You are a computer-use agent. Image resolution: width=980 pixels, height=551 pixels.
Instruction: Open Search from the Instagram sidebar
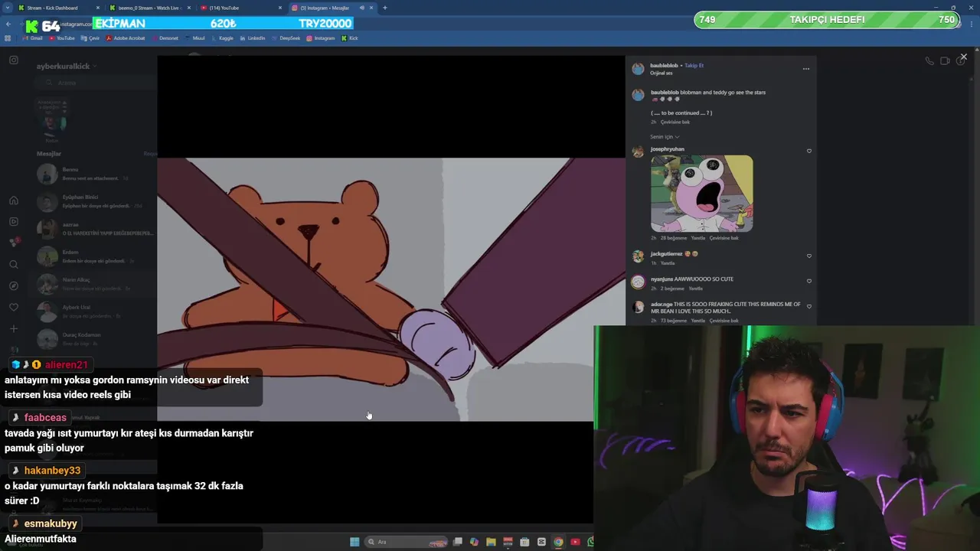[x=14, y=265]
